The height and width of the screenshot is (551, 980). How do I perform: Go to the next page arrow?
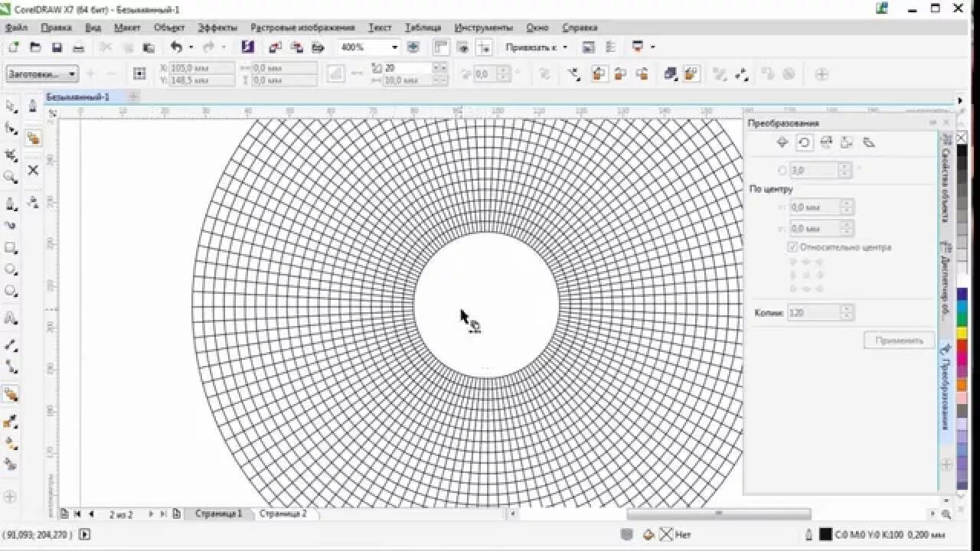(151, 514)
